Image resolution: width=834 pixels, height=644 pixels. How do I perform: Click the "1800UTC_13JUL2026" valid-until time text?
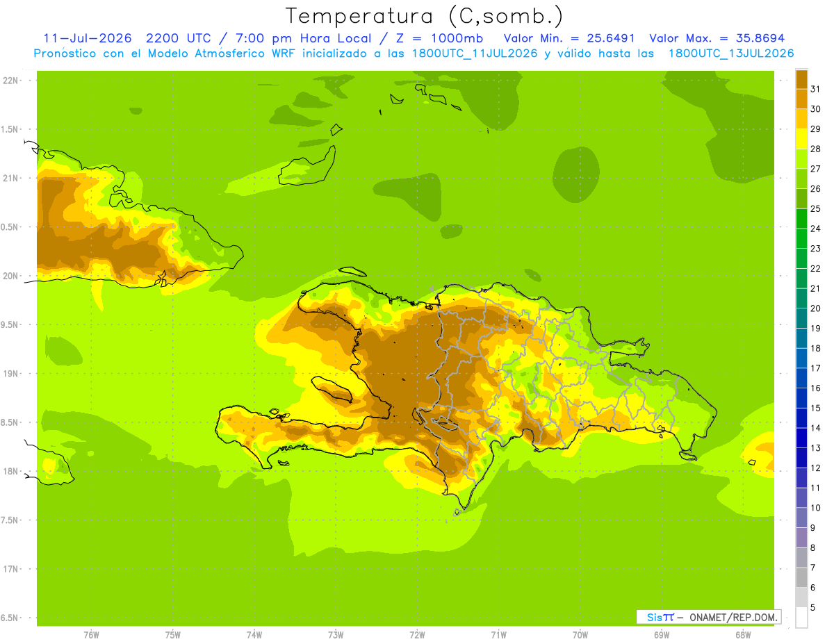tap(731, 53)
